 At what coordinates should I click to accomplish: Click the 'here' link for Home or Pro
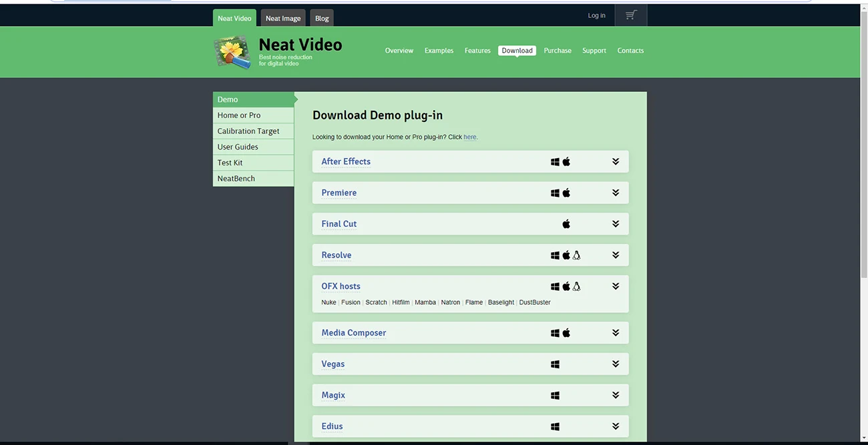pyautogui.click(x=470, y=137)
